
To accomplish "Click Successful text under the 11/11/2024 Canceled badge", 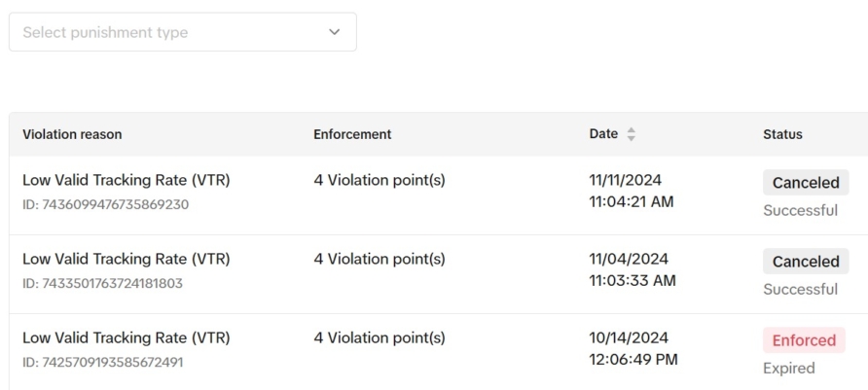I will pos(800,210).
